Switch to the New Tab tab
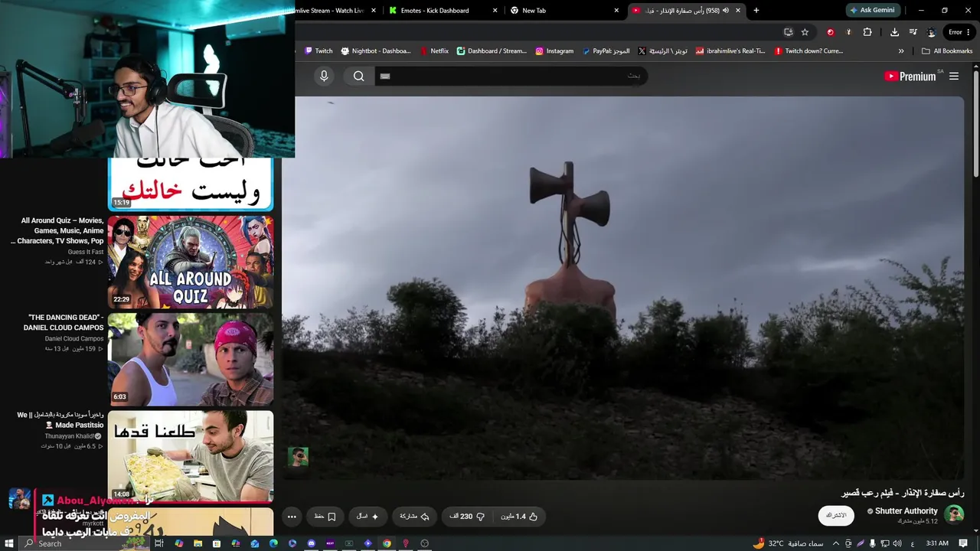Image resolution: width=980 pixels, height=551 pixels. point(564,11)
